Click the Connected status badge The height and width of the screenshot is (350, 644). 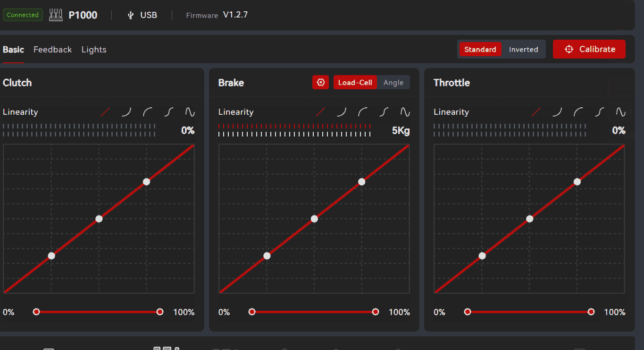click(x=23, y=15)
